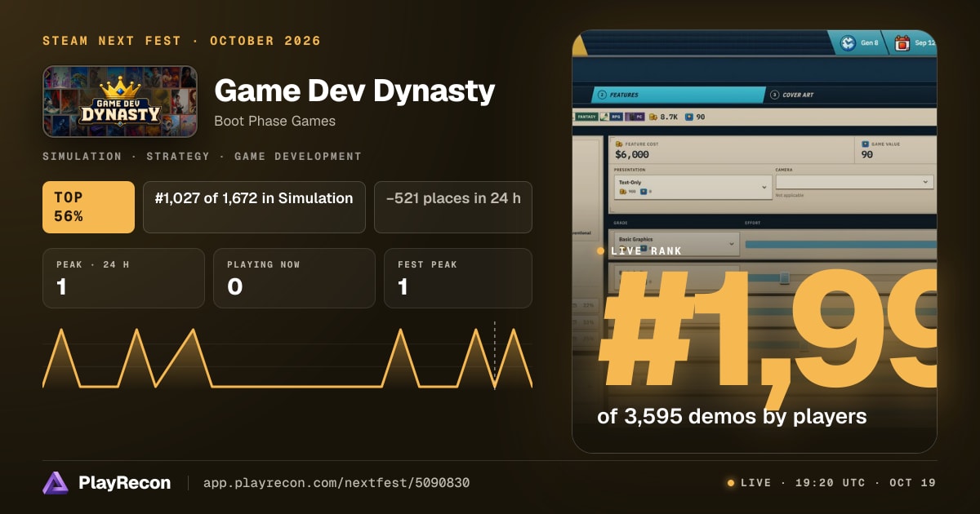The height and width of the screenshot is (514, 980).
Task: Click the EFFORT column label
Action: click(753, 223)
